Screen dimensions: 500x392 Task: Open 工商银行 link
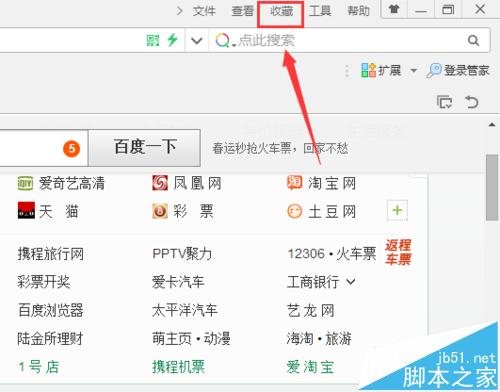pos(313,282)
